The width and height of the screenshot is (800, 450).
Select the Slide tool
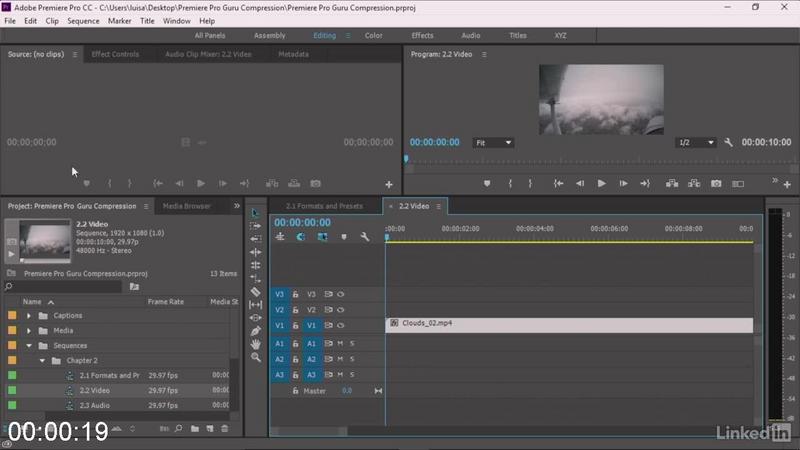tap(256, 318)
